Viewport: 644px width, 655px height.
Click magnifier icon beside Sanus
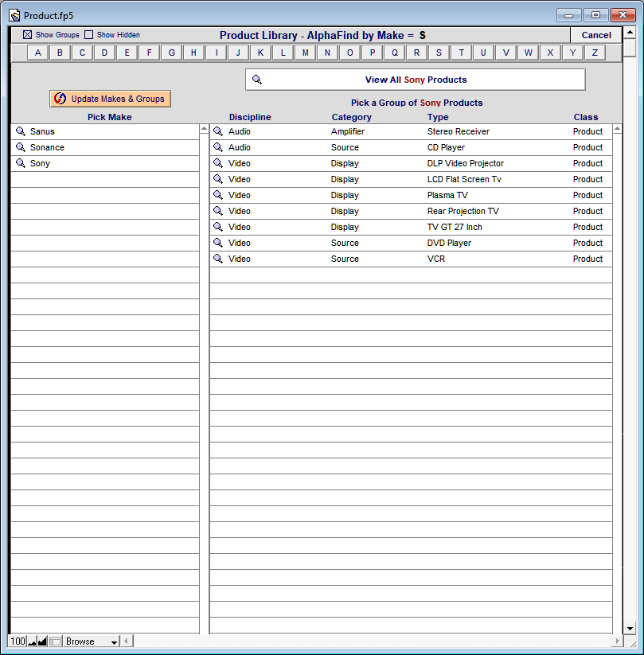tap(21, 131)
